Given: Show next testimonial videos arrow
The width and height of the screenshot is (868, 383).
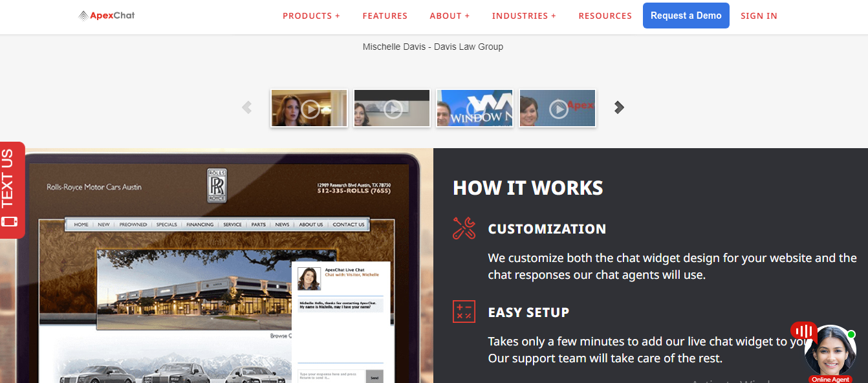Looking at the screenshot, I should [619, 107].
